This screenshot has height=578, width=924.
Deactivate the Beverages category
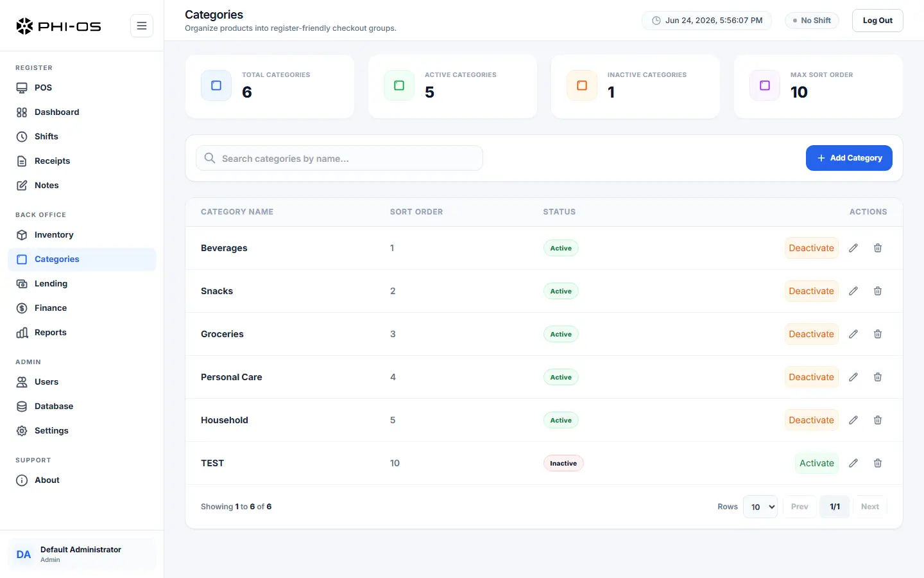click(x=811, y=248)
